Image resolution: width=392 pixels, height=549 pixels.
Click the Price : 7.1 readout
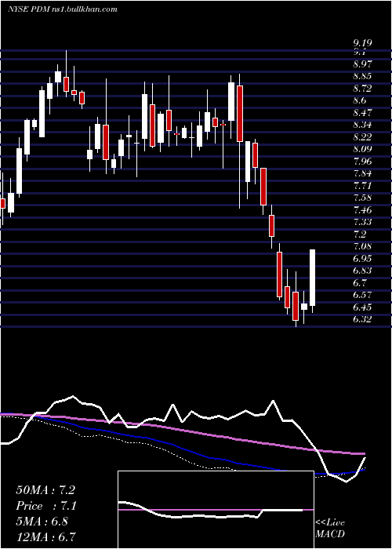coord(46,506)
